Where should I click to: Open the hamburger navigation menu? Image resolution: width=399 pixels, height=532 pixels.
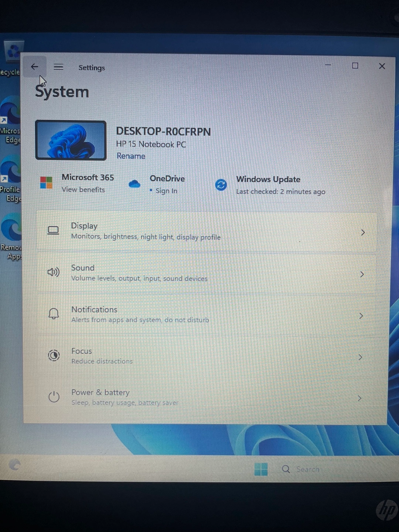[x=58, y=67]
